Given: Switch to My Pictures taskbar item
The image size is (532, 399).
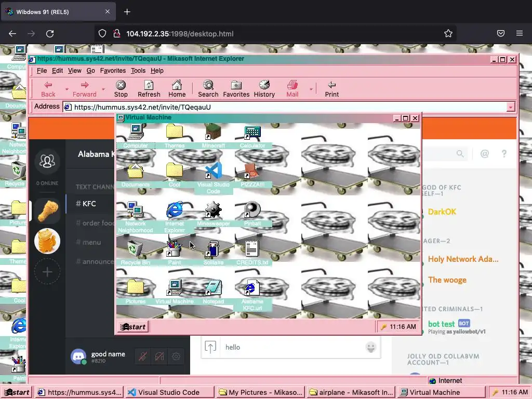Looking at the screenshot, I should click(261, 392).
